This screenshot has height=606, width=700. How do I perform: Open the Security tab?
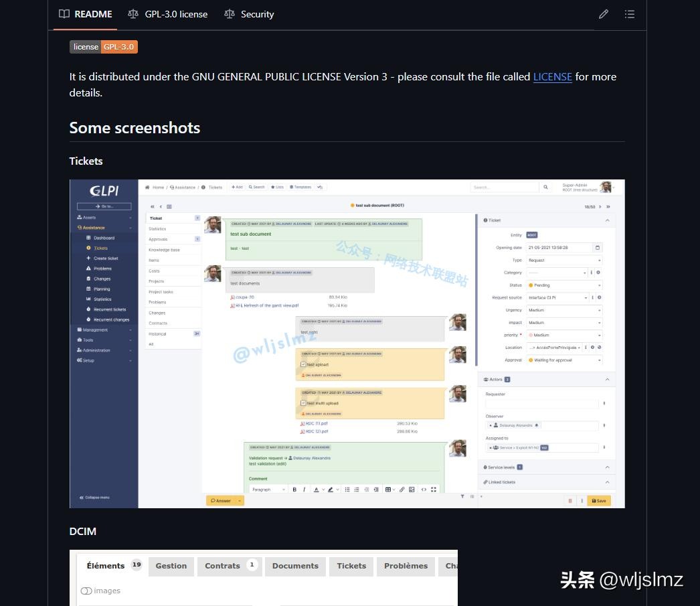pyautogui.click(x=249, y=14)
